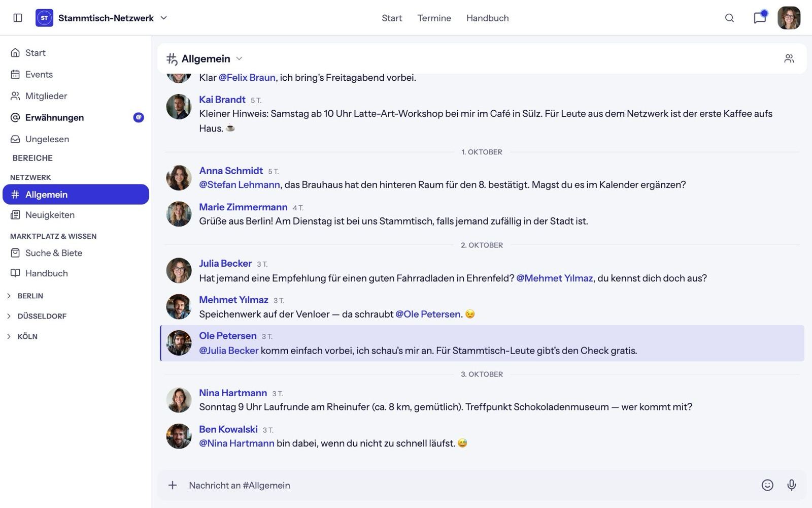Open Marie Zimmermann's avatar
The height and width of the screenshot is (508, 812).
tap(179, 214)
